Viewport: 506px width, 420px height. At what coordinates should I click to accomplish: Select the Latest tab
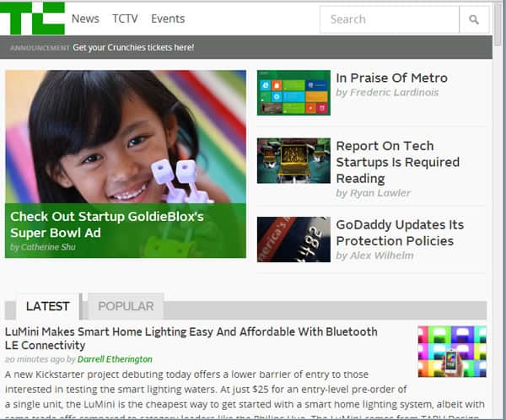click(47, 306)
